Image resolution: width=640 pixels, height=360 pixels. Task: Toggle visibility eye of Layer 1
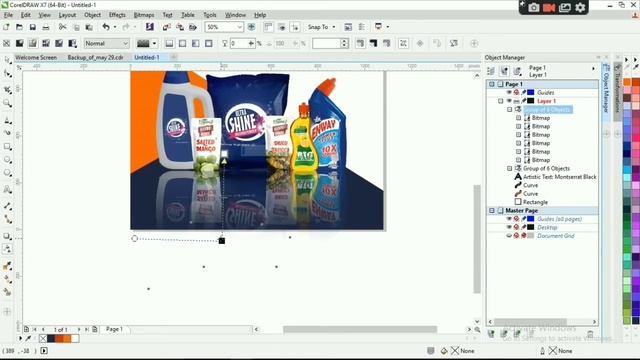(509, 101)
